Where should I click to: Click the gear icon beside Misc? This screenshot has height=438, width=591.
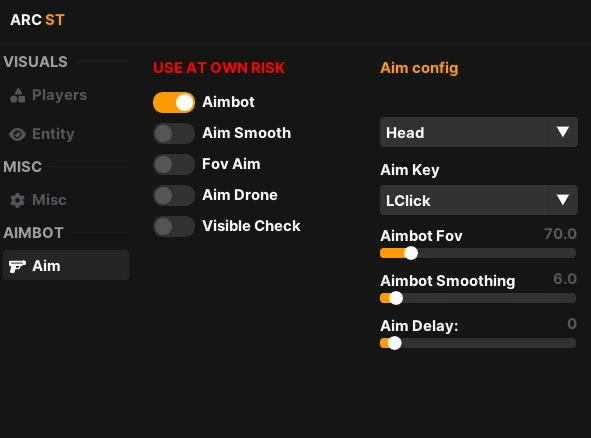(17, 200)
